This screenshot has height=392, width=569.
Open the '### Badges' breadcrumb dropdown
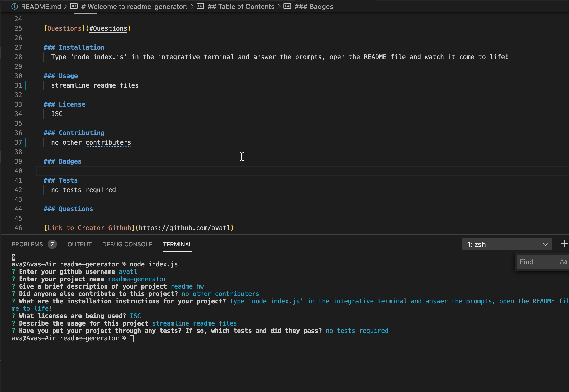tap(314, 7)
